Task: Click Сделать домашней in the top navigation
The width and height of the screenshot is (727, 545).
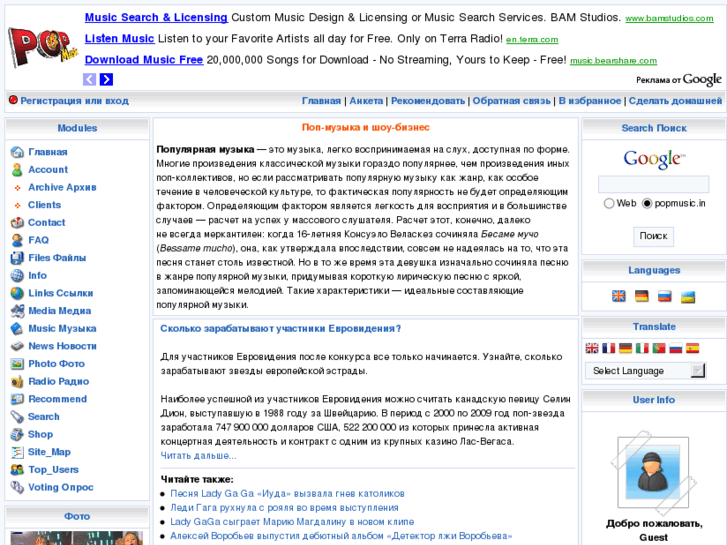Action: [675, 101]
